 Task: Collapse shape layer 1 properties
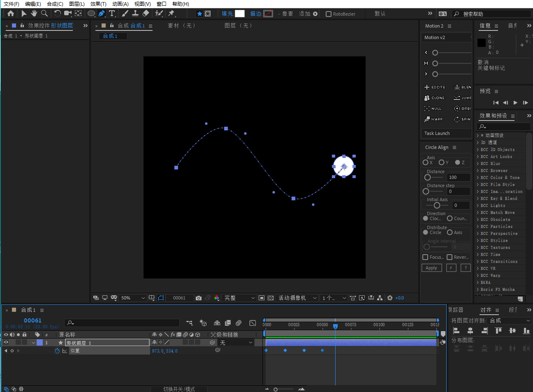pyautogui.click(x=33, y=343)
